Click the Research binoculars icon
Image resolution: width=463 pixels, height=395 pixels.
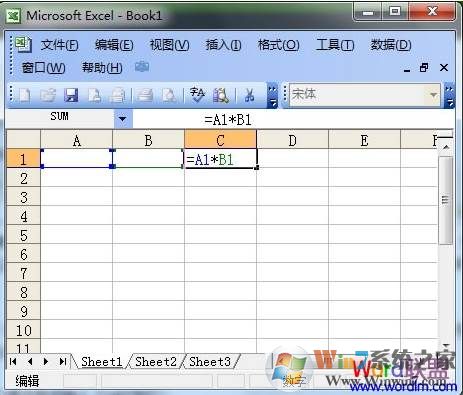(221, 95)
